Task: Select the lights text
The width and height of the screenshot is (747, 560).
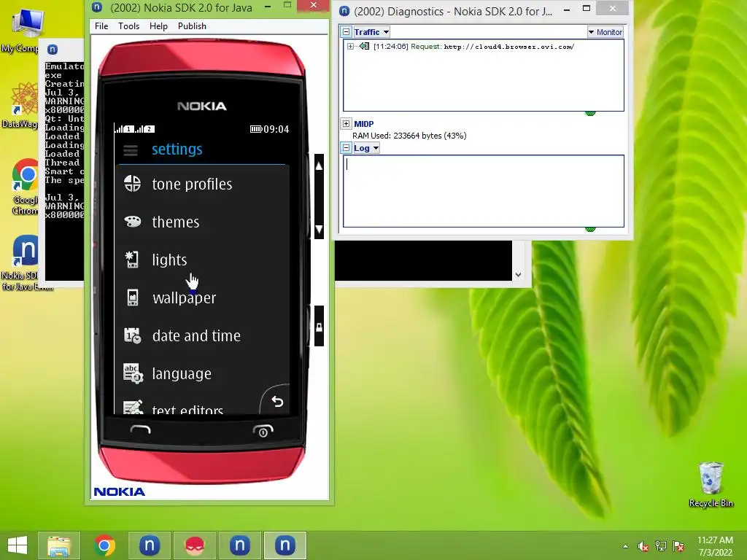Action: tap(169, 260)
